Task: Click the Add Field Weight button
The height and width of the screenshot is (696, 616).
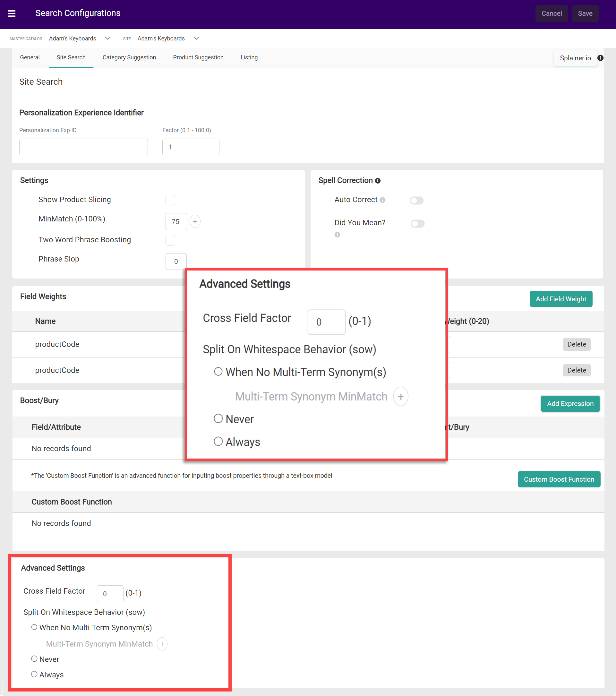Action: click(560, 299)
